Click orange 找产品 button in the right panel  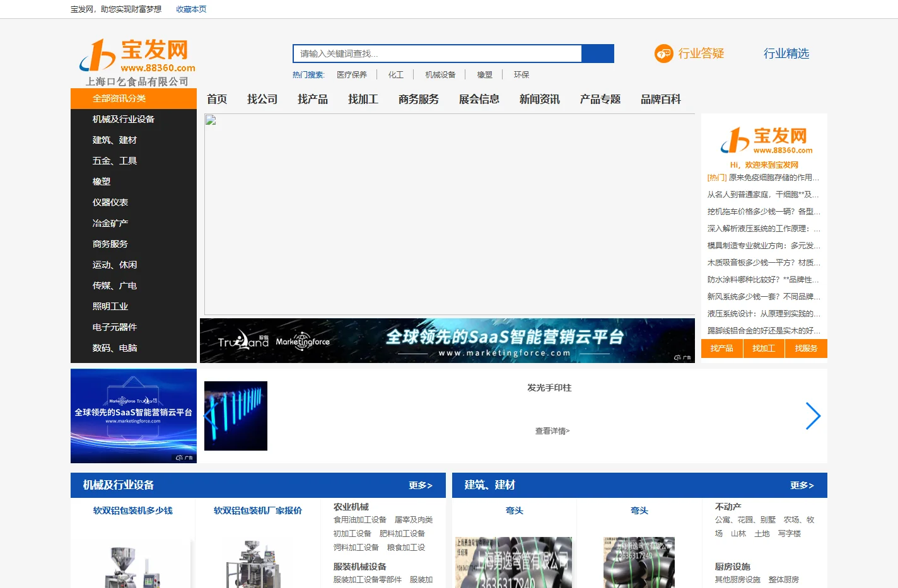[x=721, y=349]
